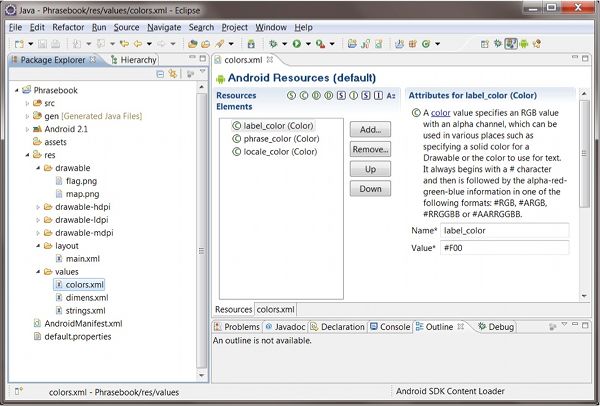Switch to the Debug perspective icon

(498, 44)
